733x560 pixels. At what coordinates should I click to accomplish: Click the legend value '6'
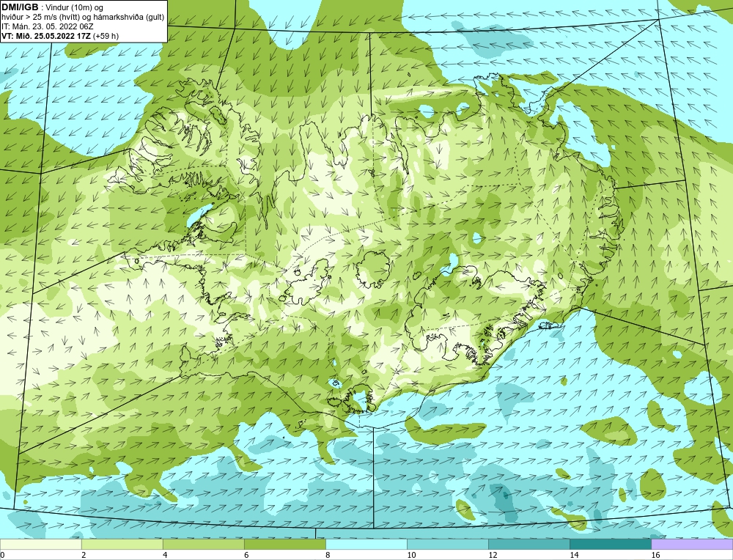click(x=246, y=555)
